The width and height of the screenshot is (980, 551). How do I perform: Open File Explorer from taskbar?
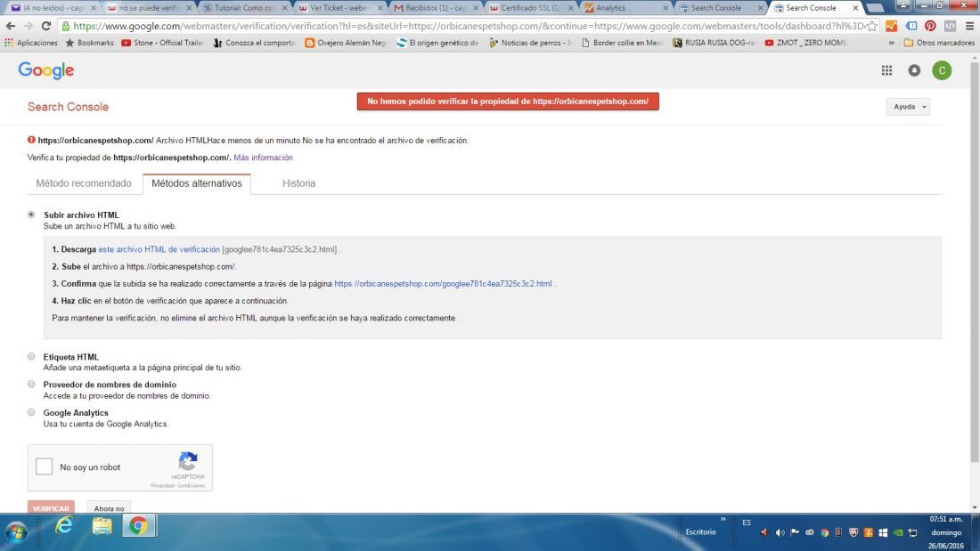[x=102, y=526]
